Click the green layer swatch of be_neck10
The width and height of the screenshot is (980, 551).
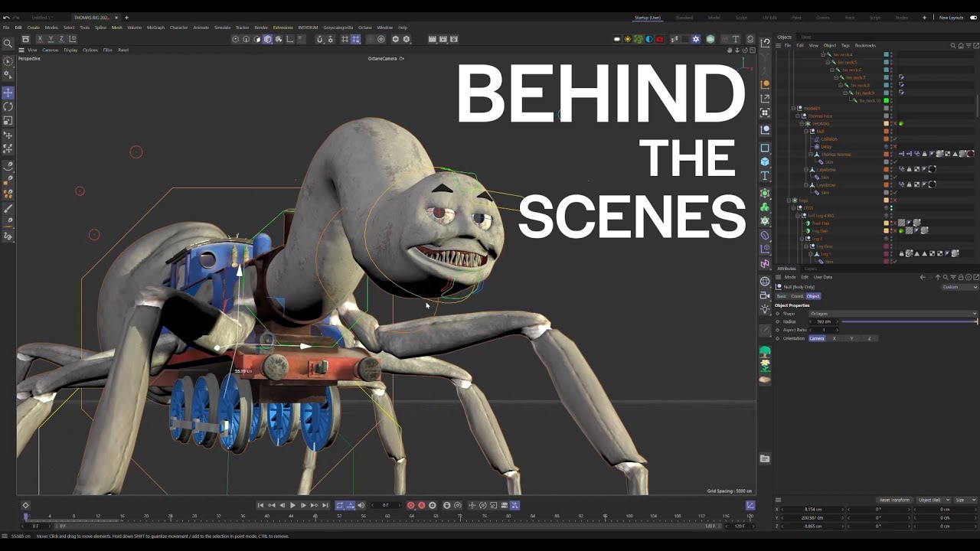tap(887, 101)
